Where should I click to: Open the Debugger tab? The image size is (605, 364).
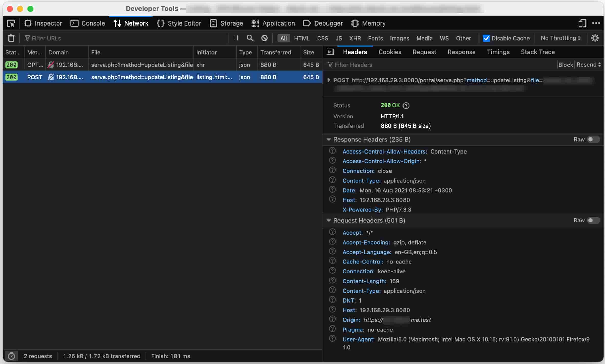coord(323,23)
